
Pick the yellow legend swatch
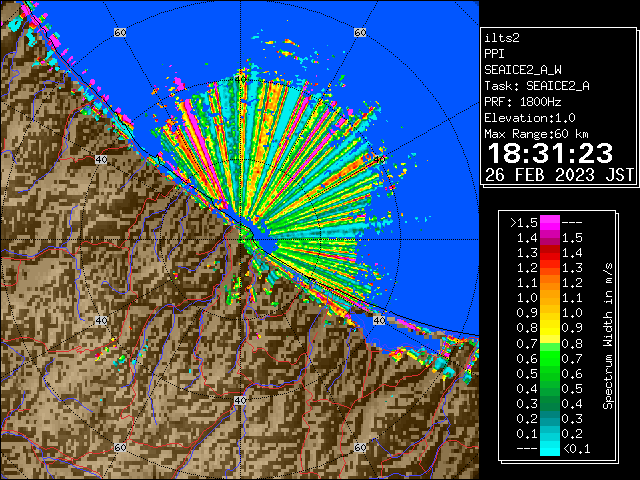tap(550, 328)
